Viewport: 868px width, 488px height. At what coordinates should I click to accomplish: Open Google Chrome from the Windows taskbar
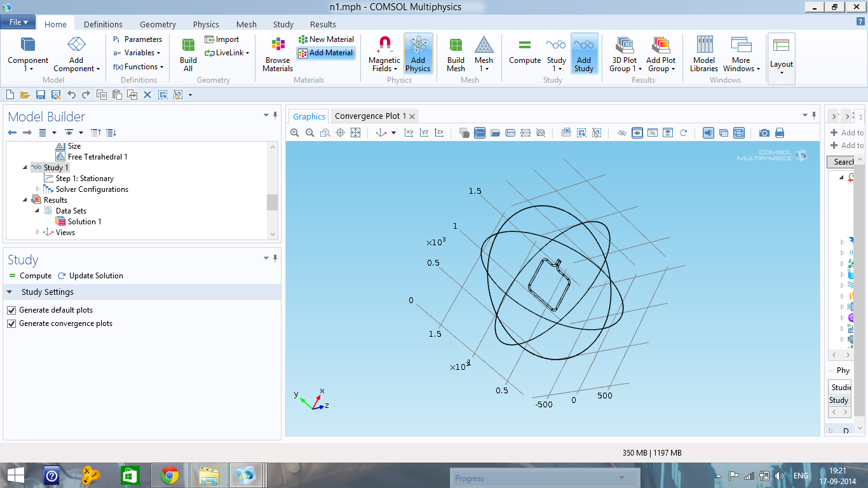pos(169,475)
